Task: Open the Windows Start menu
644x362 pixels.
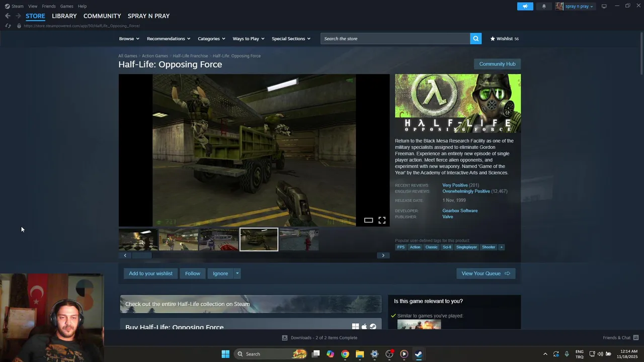Action: [225, 354]
